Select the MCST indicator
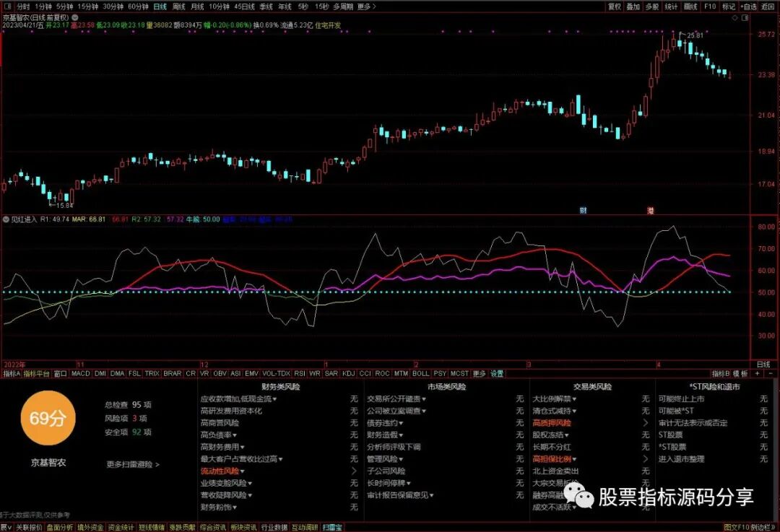 click(459, 373)
